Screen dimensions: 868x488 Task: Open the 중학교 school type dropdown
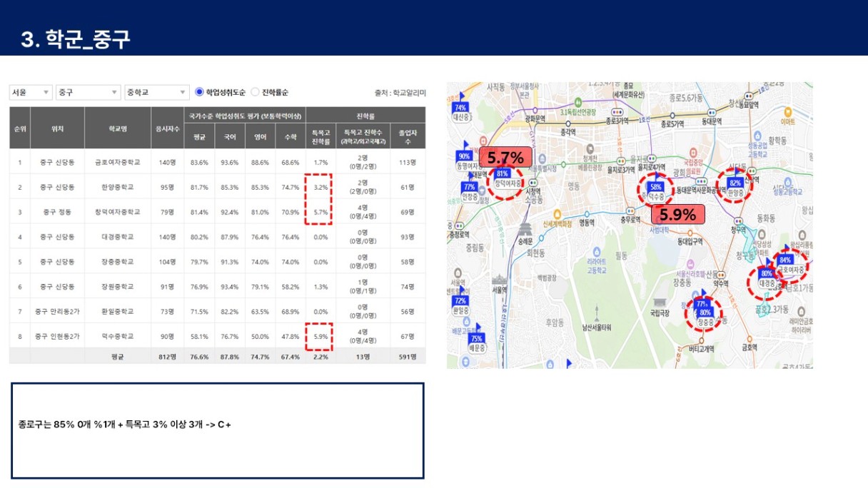pos(156,93)
